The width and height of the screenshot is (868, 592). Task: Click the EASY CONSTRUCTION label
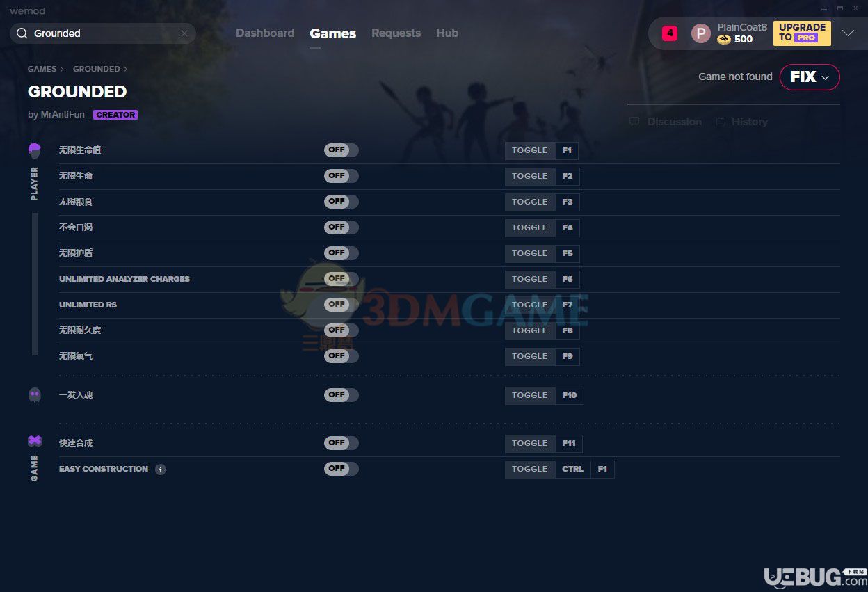(x=104, y=469)
